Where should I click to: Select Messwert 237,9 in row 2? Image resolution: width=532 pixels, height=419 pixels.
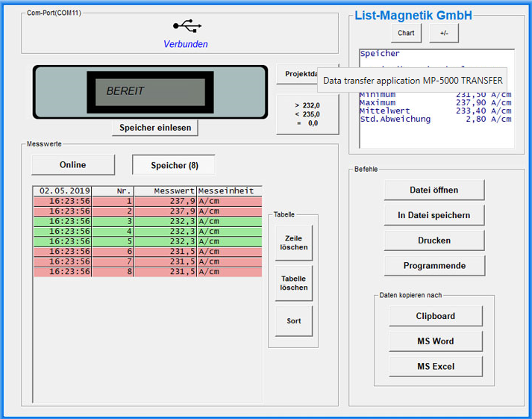pyautogui.click(x=165, y=211)
